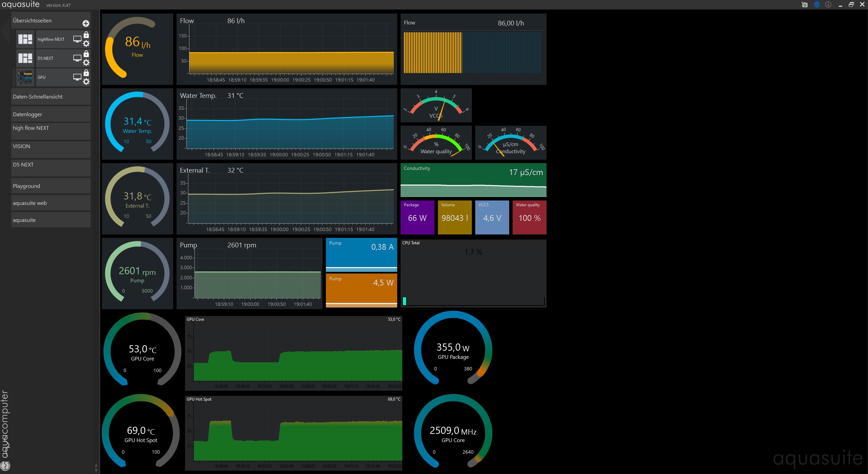Click the Flow bar indicator showing 86,00 l/h
The image size is (868, 474).
coord(473,53)
